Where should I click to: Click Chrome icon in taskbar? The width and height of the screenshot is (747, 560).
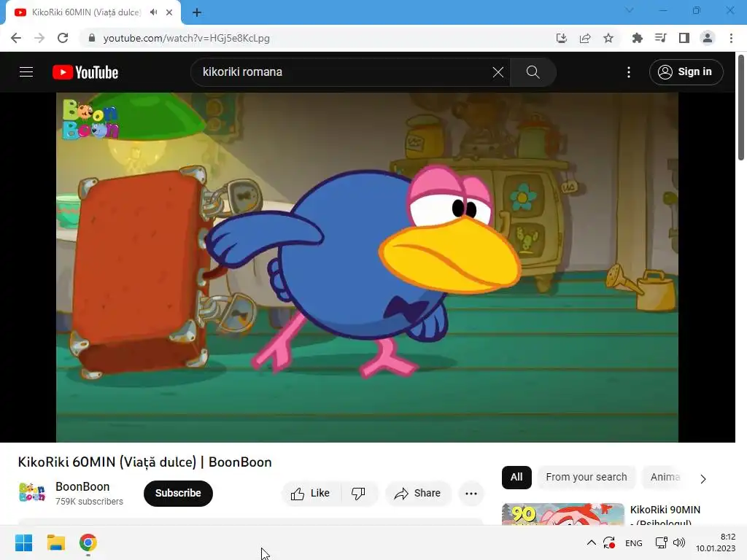(x=88, y=542)
